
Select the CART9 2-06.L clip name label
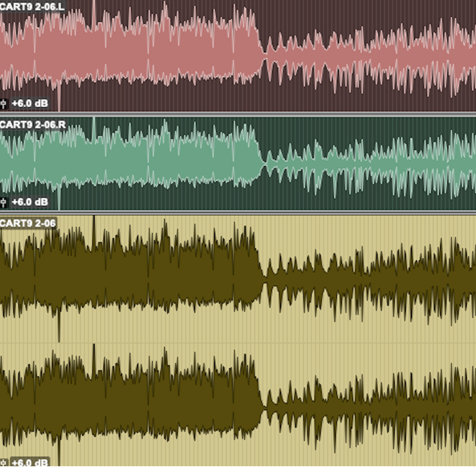tap(32, 7)
